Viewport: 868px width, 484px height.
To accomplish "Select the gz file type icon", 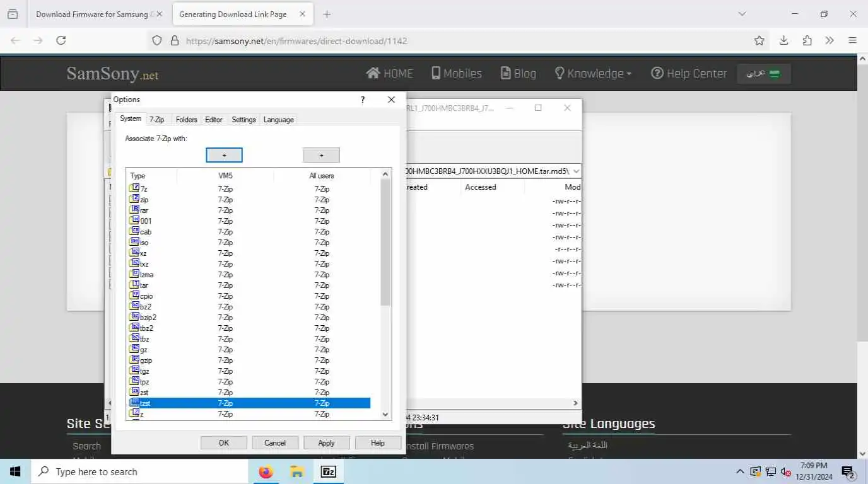I will coord(134,349).
